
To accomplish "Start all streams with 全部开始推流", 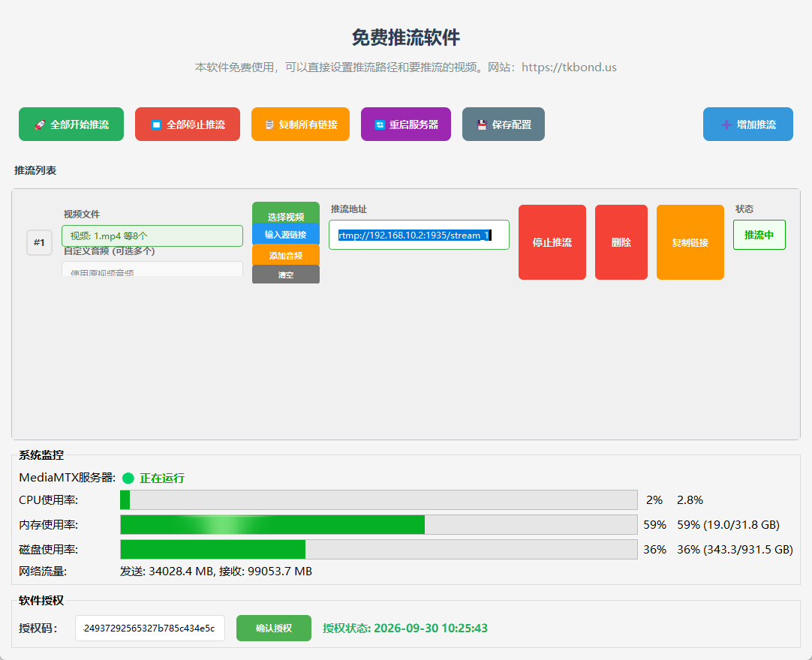I will pyautogui.click(x=71, y=124).
